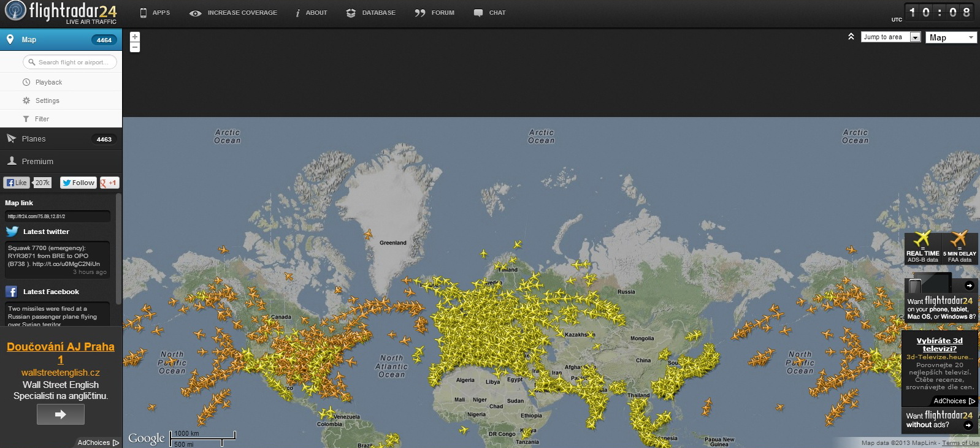The height and width of the screenshot is (448, 980).
Task: Click AdChoices in left sidebar
Action: click(98, 442)
